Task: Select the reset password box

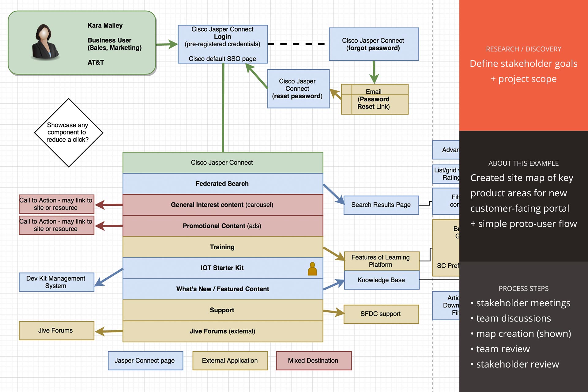Action: (x=298, y=89)
